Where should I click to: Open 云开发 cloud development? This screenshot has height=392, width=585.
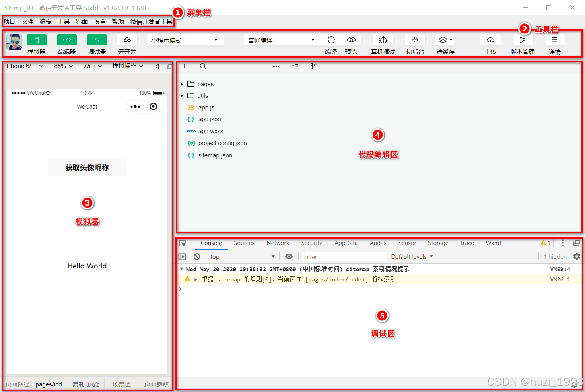point(127,40)
